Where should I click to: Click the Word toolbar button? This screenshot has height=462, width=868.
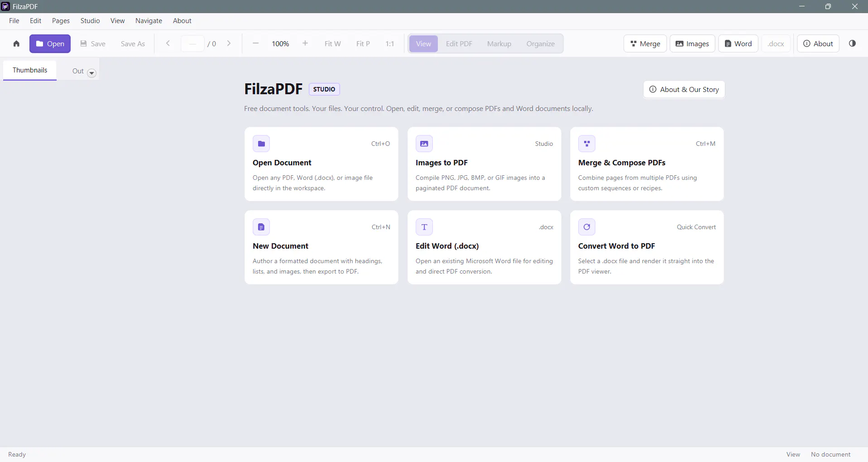(738, 43)
